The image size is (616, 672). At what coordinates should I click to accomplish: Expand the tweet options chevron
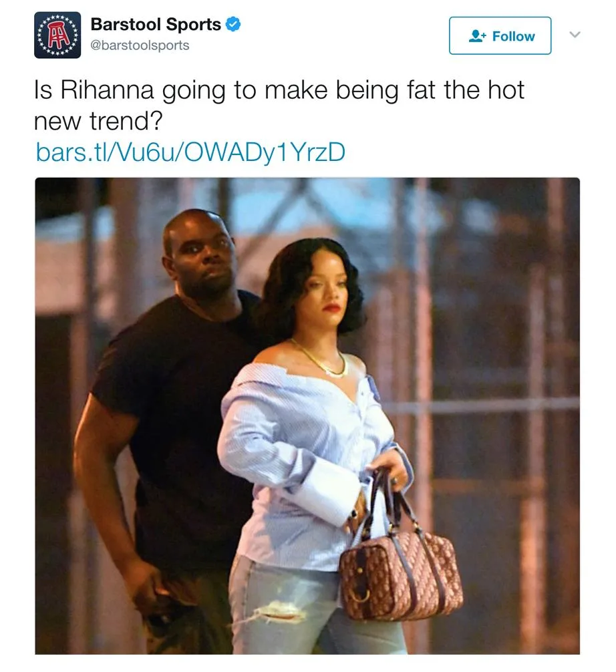click(575, 34)
